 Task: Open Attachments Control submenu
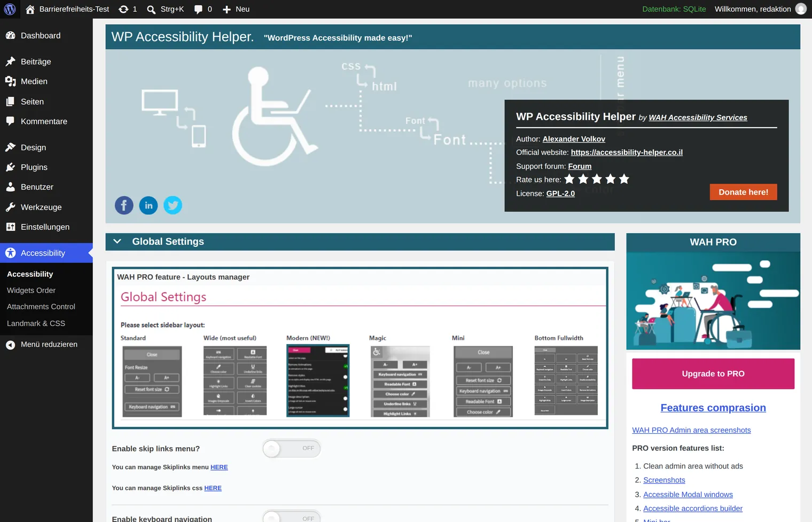[x=41, y=307]
